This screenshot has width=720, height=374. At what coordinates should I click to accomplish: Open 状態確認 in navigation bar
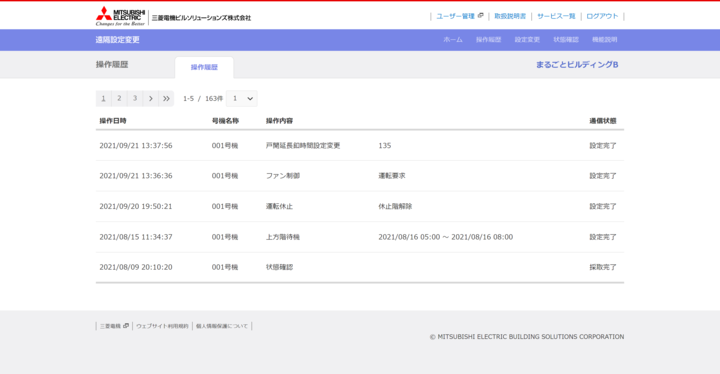coord(566,40)
